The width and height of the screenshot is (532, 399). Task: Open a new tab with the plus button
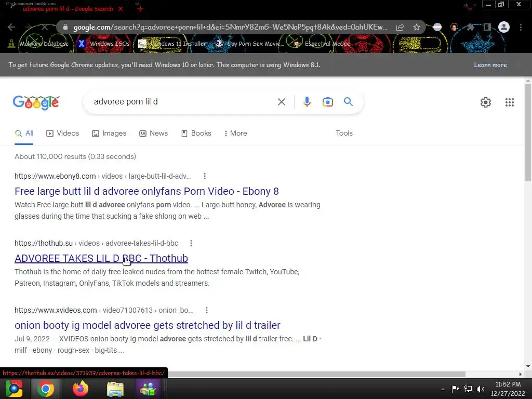pyautogui.click(x=140, y=9)
